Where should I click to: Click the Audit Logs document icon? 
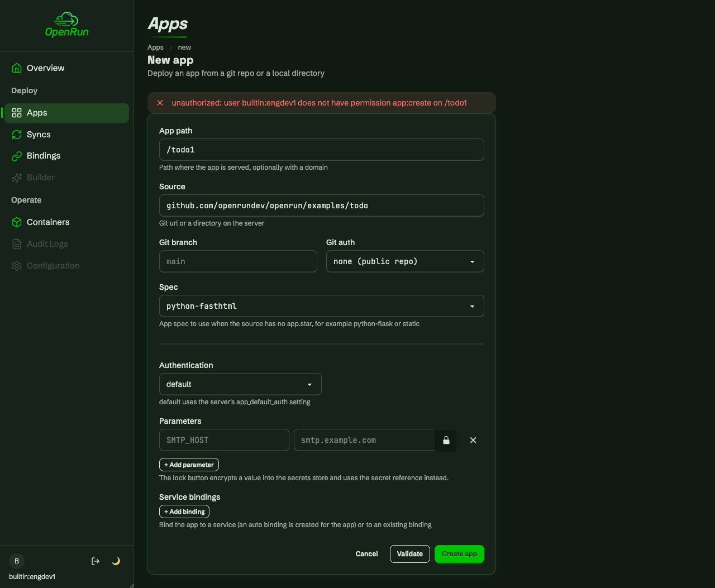click(x=17, y=244)
